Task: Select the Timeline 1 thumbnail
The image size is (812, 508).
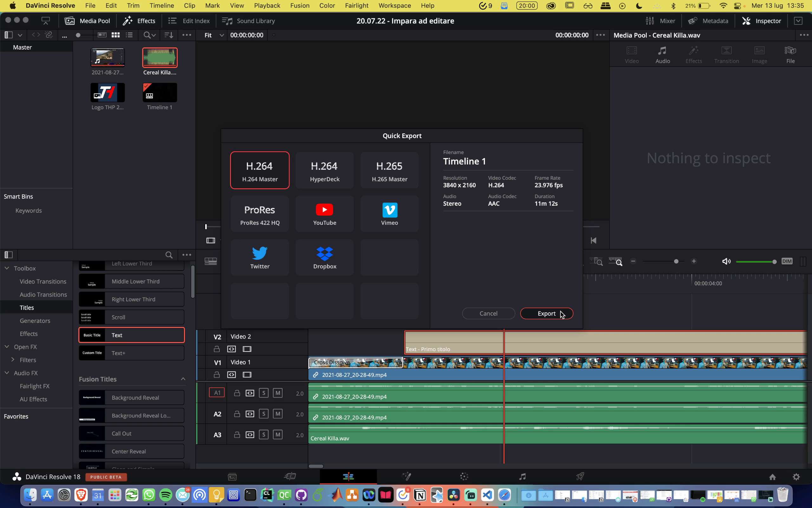Action: point(160,92)
